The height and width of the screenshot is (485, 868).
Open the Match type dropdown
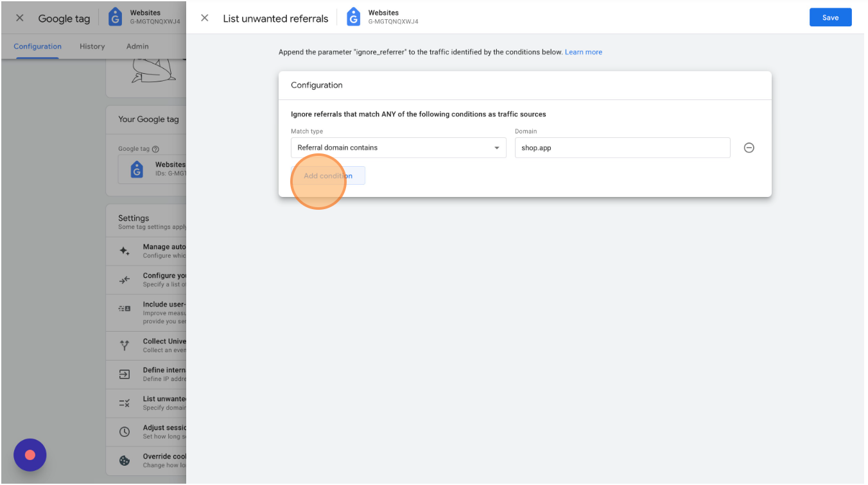399,148
